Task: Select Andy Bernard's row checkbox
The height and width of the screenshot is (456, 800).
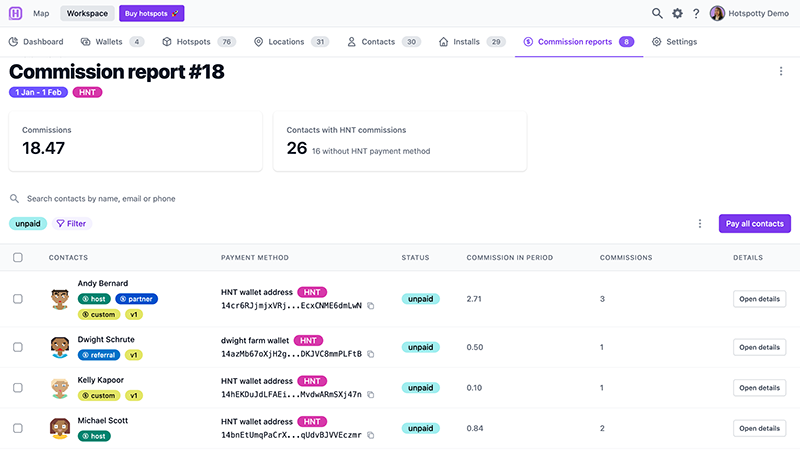Action: tap(18, 299)
